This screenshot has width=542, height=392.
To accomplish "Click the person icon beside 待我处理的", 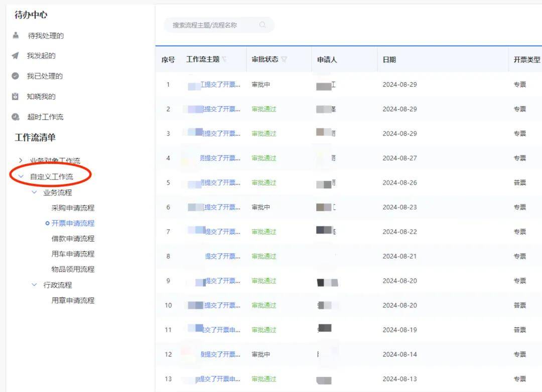I will (16, 35).
